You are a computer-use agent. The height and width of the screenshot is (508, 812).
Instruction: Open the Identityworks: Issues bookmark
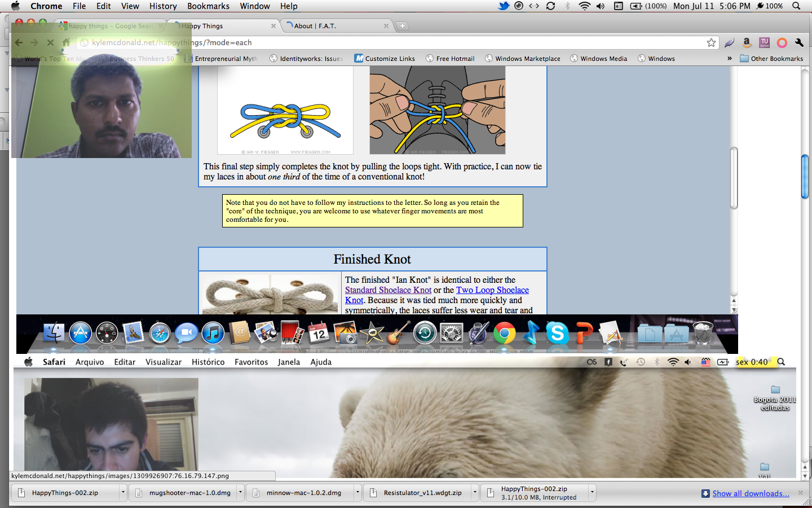click(x=306, y=58)
